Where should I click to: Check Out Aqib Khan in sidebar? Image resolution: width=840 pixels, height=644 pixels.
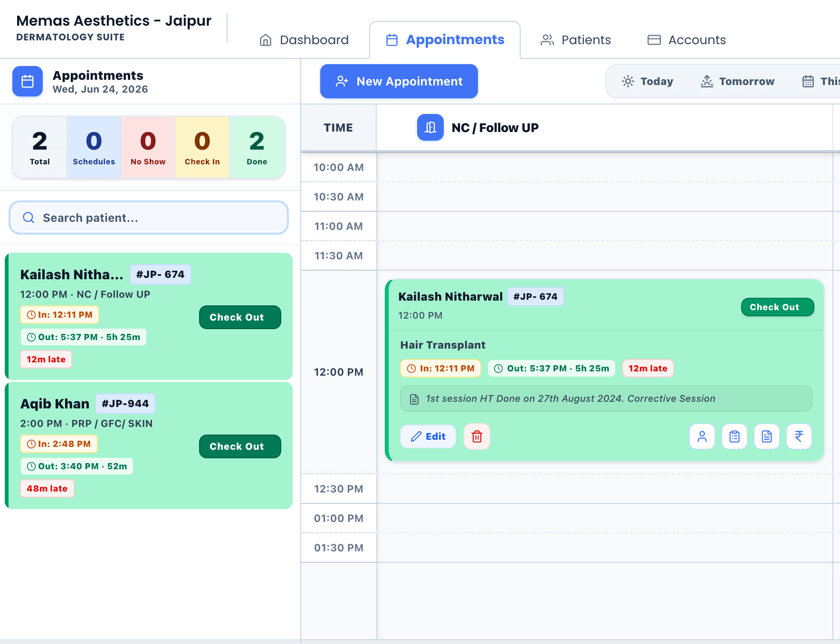pyautogui.click(x=240, y=446)
